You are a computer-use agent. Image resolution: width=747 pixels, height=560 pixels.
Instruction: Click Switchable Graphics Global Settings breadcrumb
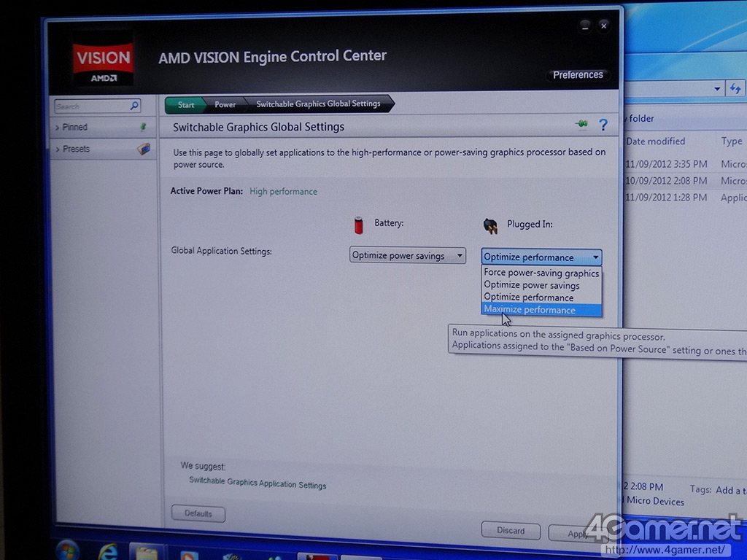tap(318, 104)
